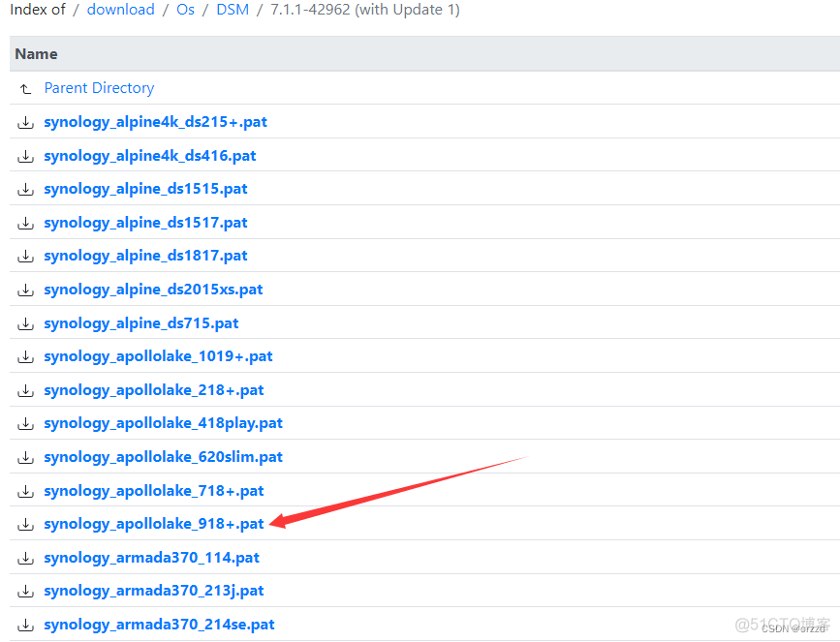Click download icon next to synology_apollolake_418play.pat
Viewport: 840px width, 642px height.
[26, 424]
